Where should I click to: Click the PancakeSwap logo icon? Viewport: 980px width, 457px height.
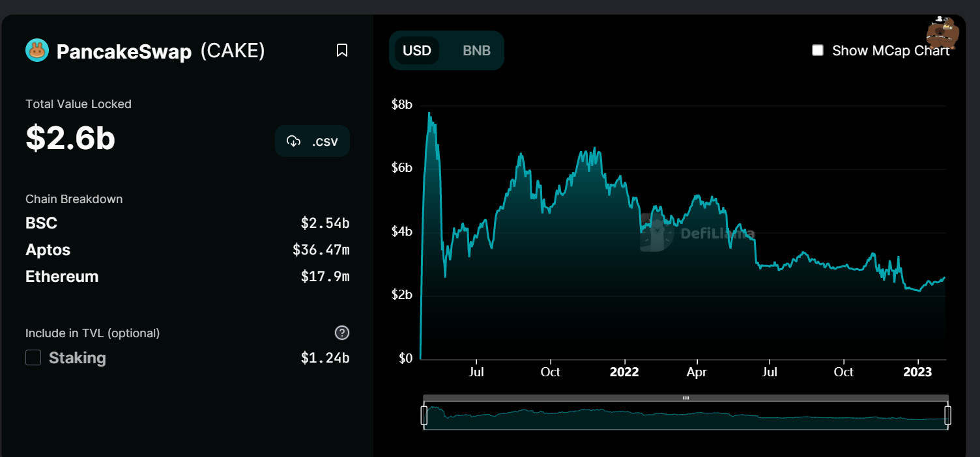coord(37,51)
